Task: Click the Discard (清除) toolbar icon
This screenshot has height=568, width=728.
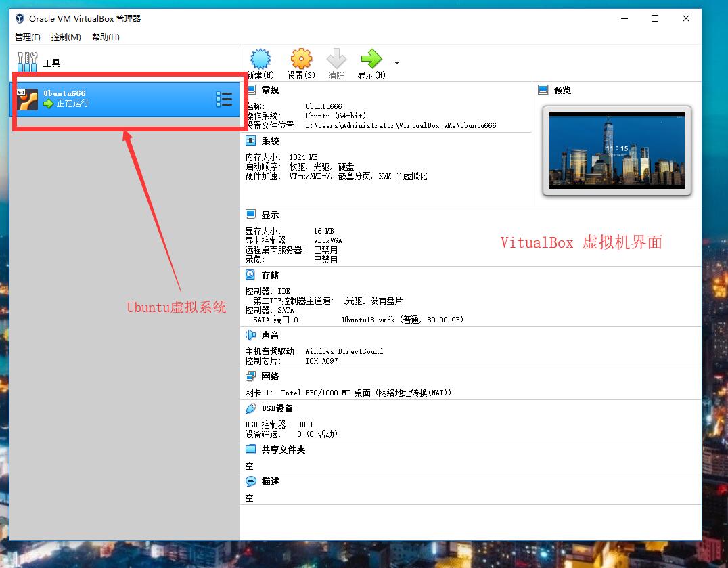Action: pos(336,59)
